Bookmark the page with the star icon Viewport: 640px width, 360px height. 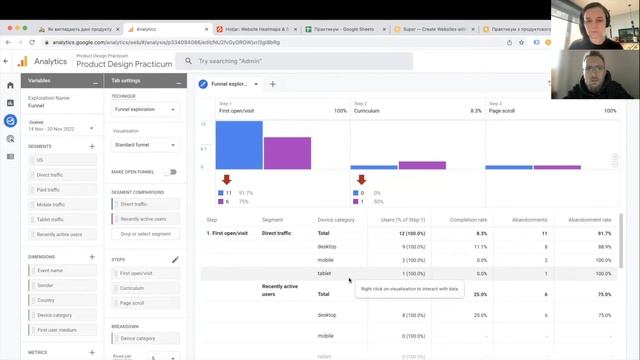click(522, 42)
